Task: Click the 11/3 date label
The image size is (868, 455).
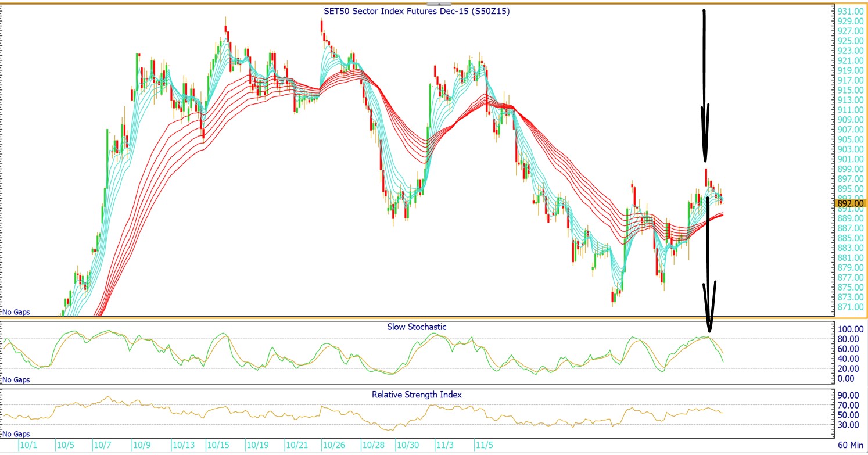Action: tap(444, 445)
